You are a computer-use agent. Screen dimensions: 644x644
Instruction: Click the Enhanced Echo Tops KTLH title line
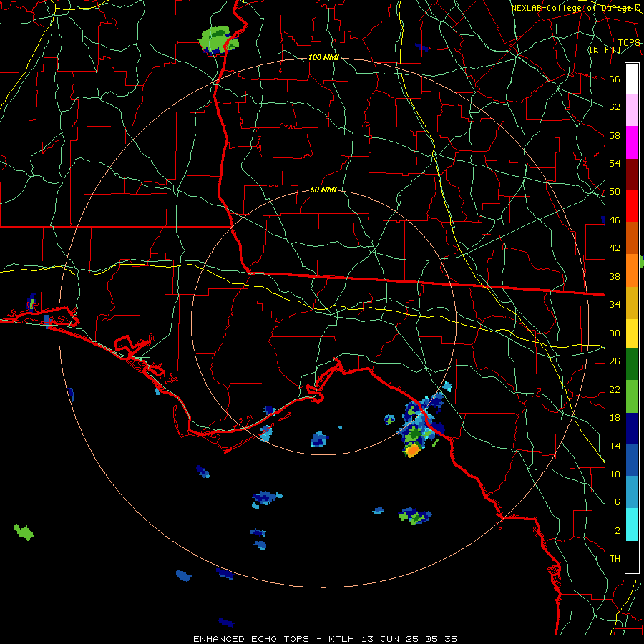pos(325,639)
